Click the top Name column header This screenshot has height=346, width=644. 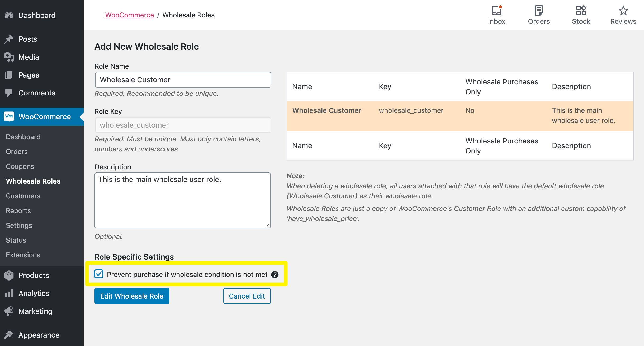[302, 86]
